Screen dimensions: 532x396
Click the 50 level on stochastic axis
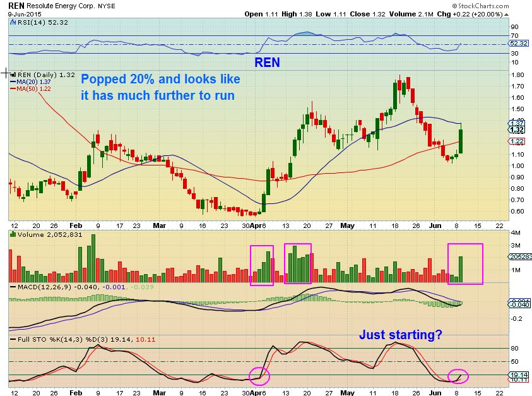click(514, 362)
